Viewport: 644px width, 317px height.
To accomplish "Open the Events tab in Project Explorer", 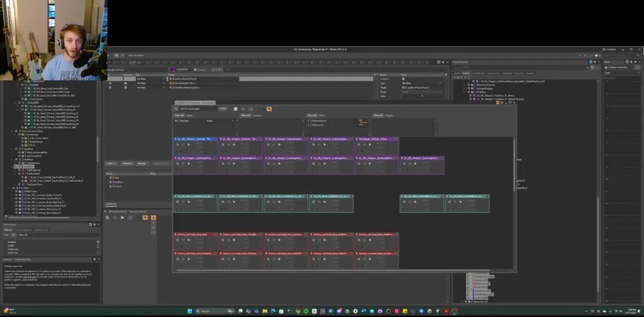I will (x=466, y=73).
